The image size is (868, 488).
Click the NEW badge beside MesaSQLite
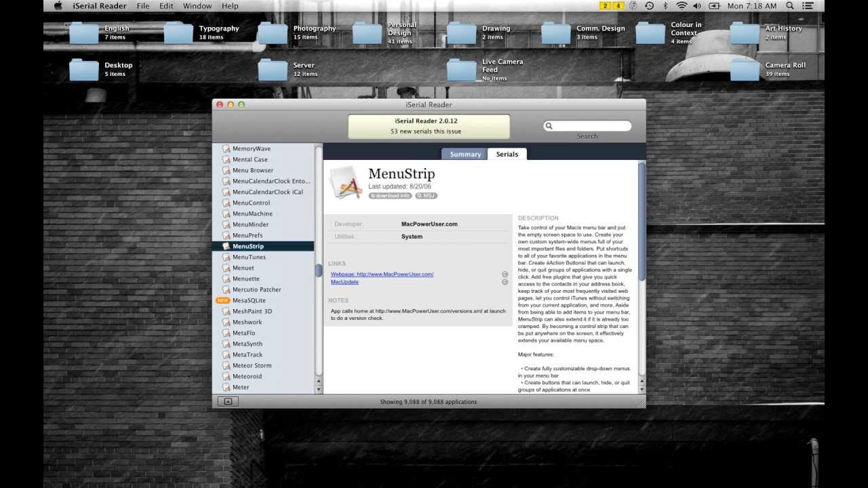coord(222,300)
